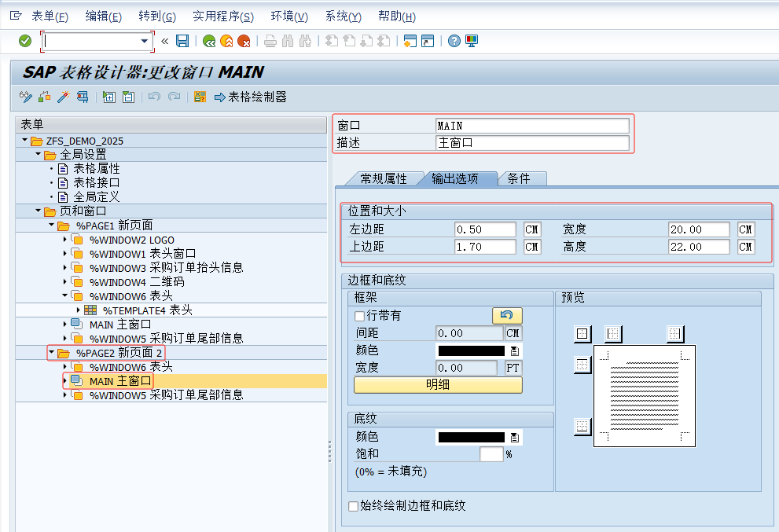Image resolution: width=779 pixels, height=532 pixels.
Task: Click the CM unit button beside 宽度
Action: [x=746, y=229]
